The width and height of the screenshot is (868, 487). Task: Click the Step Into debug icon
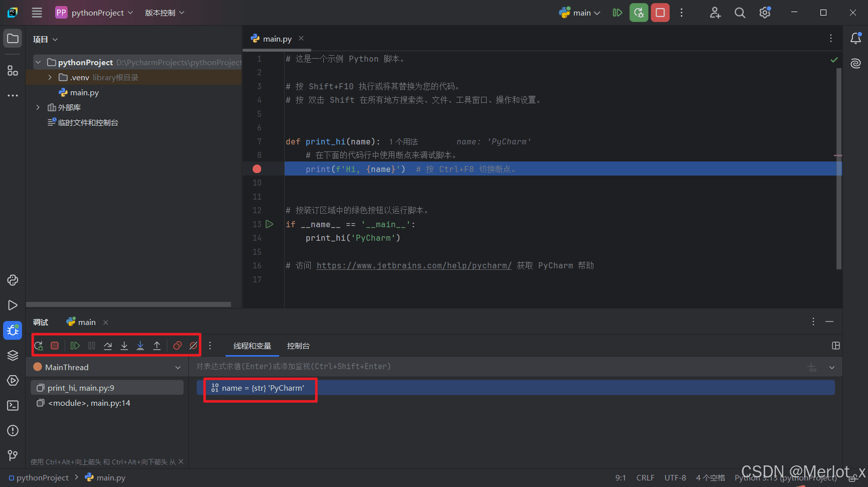tap(124, 346)
